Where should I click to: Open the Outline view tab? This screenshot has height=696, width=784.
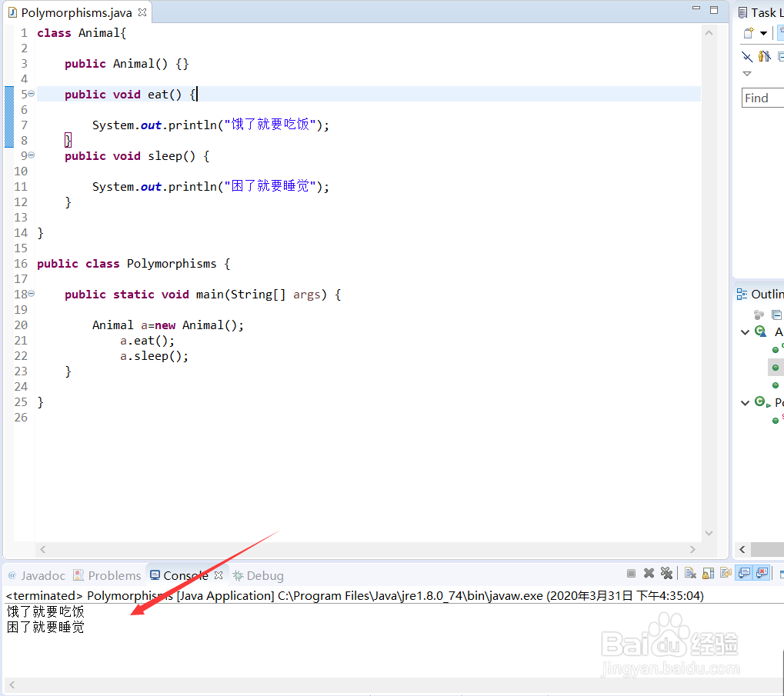coord(760,295)
